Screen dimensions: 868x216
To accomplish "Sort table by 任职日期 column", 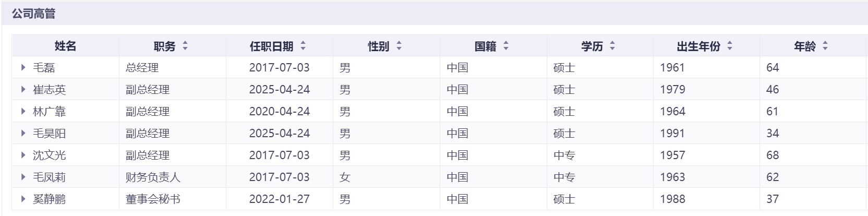I will (x=303, y=46).
